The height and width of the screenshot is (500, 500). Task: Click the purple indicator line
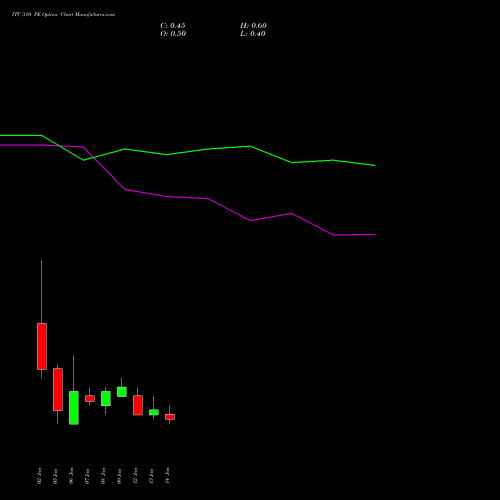click(208, 199)
